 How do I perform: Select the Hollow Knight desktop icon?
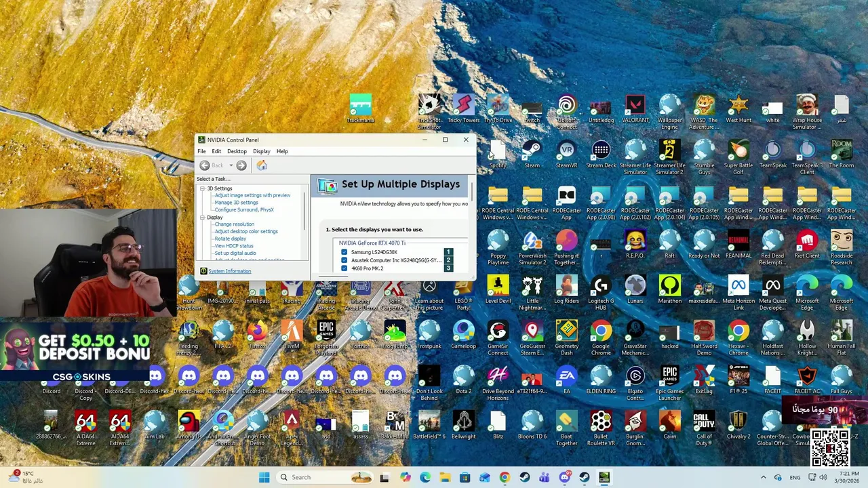coord(807,338)
